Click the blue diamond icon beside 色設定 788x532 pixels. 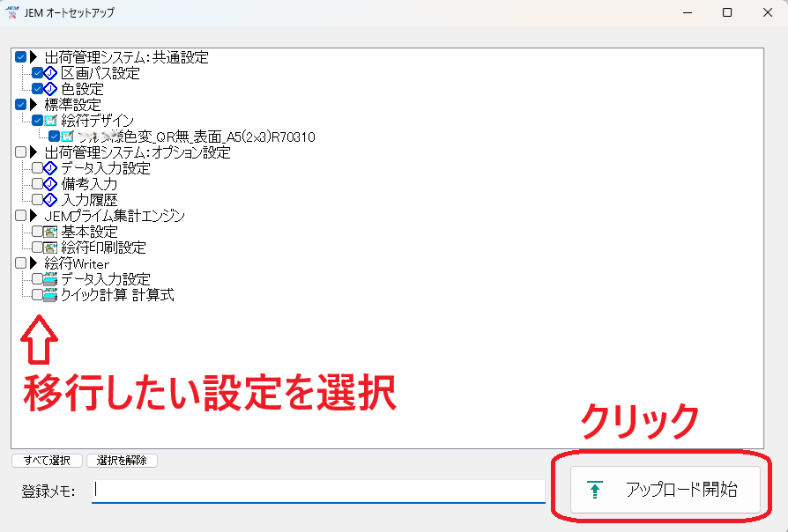tap(51, 89)
